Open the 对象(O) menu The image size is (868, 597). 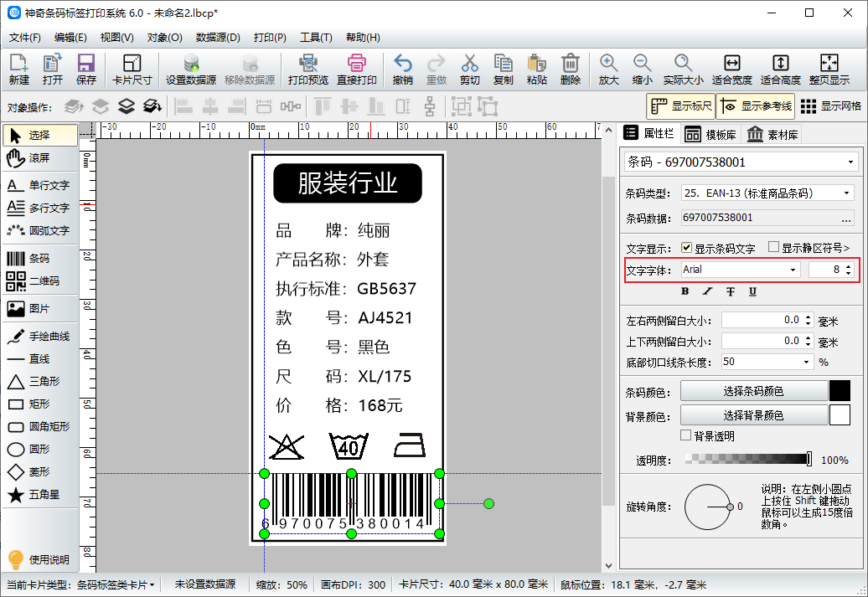pyautogui.click(x=164, y=38)
